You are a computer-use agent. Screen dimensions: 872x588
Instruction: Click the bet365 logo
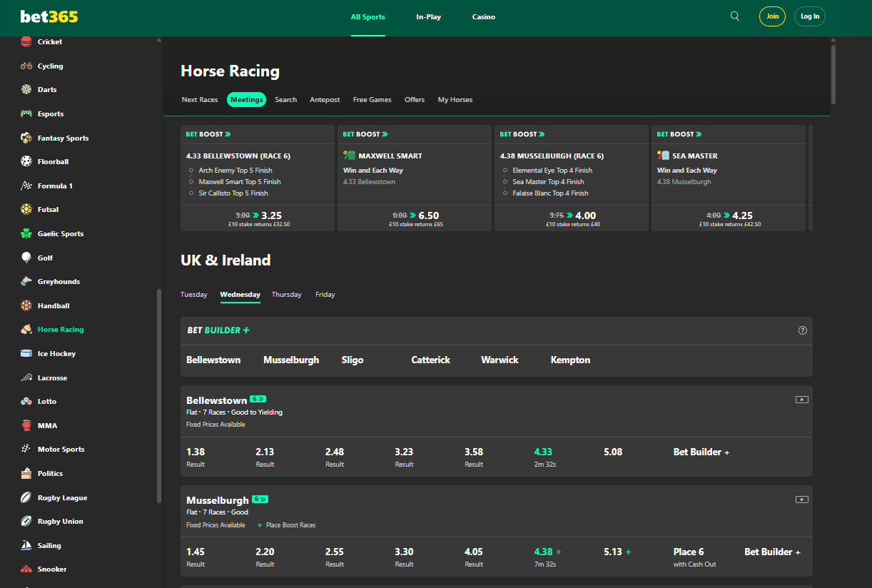49,16
